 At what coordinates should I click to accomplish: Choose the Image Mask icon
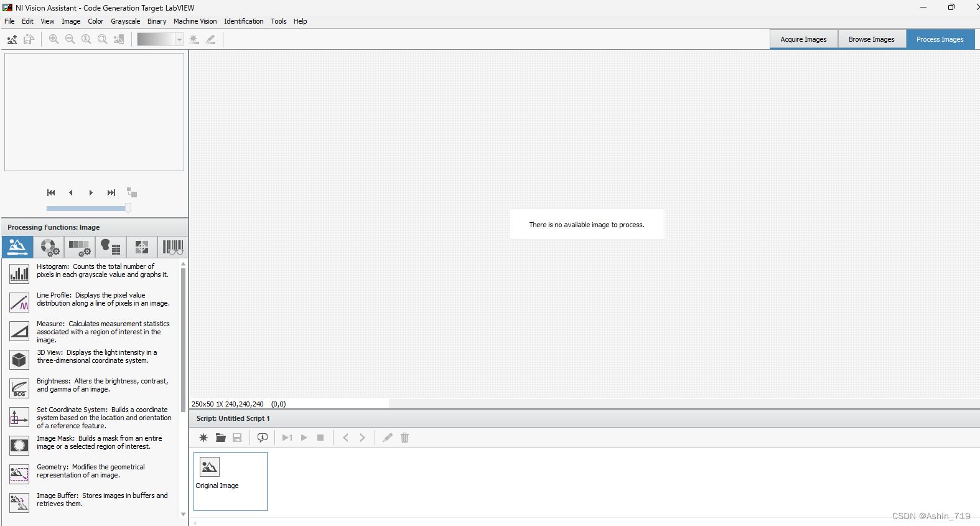(x=19, y=446)
